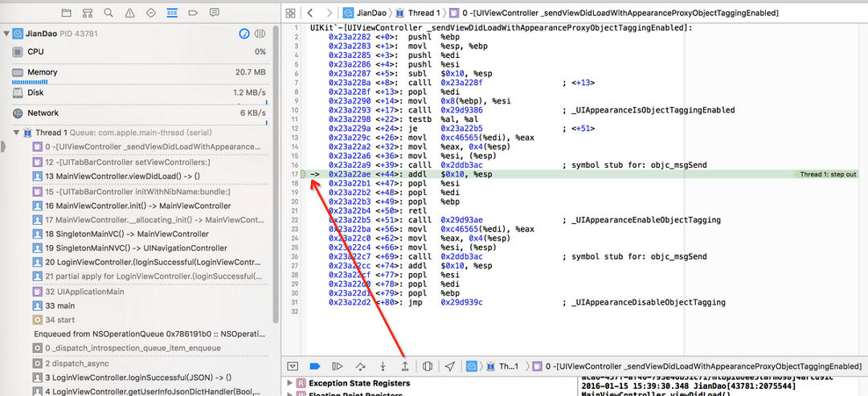Expand Exception State Registers group
Viewport: 868px width, 396px height.
[x=289, y=382]
